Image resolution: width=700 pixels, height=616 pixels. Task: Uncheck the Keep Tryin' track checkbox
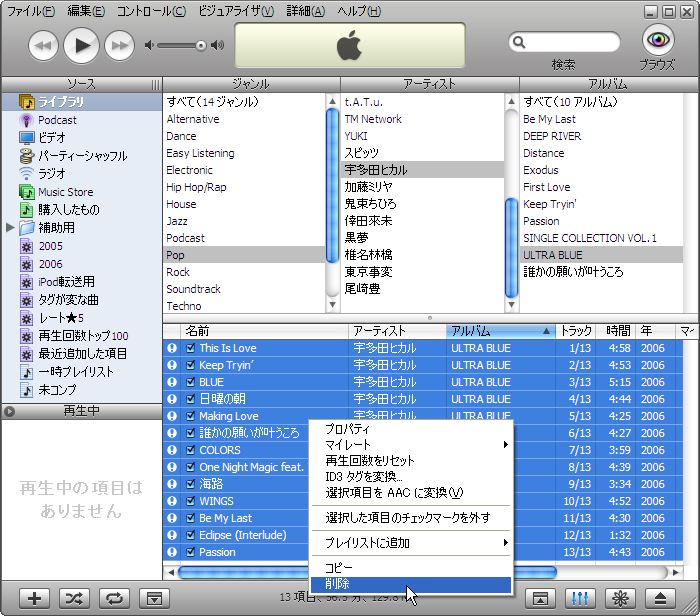coord(191,365)
